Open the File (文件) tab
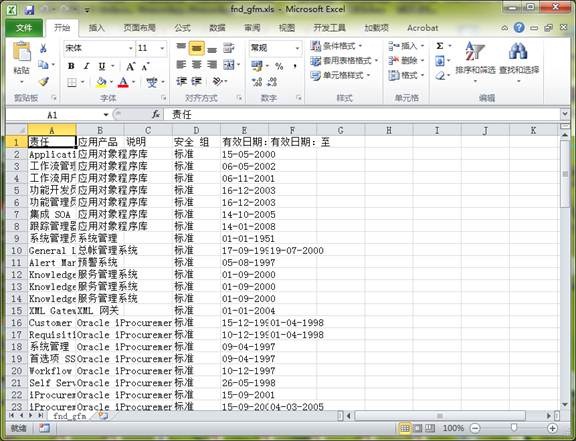This screenshot has height=441, width=576. pos(24,28)
